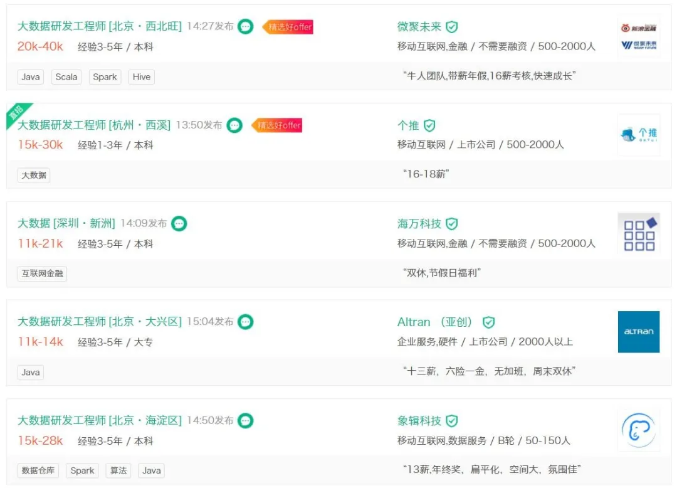Open company page 海万科技
The width and height of the screenshot is (675, 489).
419,224
